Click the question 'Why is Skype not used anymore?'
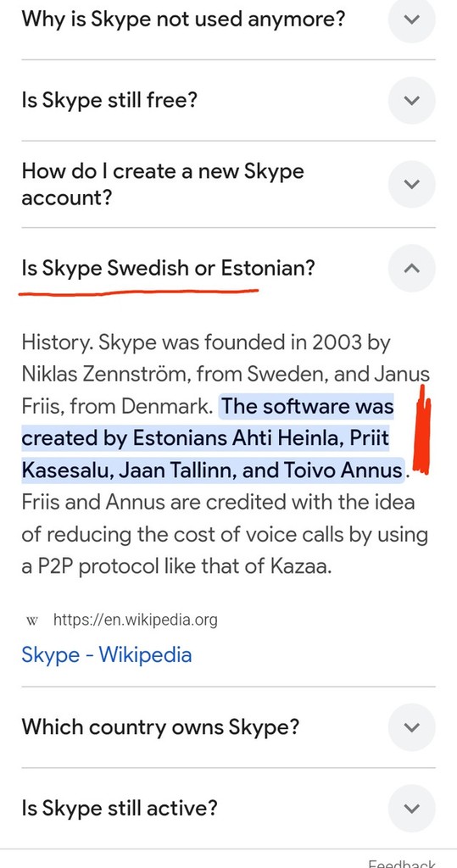Image resolution: width=457 pixels, height=868 pixels. (183, 19)
